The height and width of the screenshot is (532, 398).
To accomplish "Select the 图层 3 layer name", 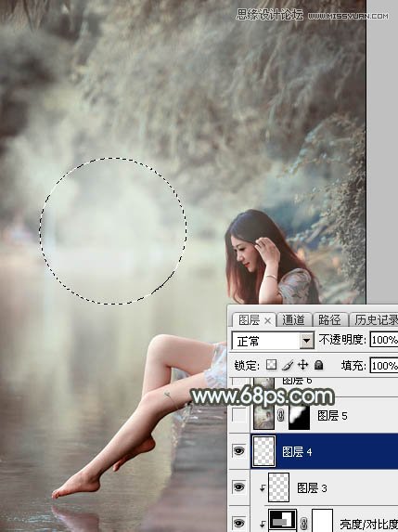I will coord(312,488).
